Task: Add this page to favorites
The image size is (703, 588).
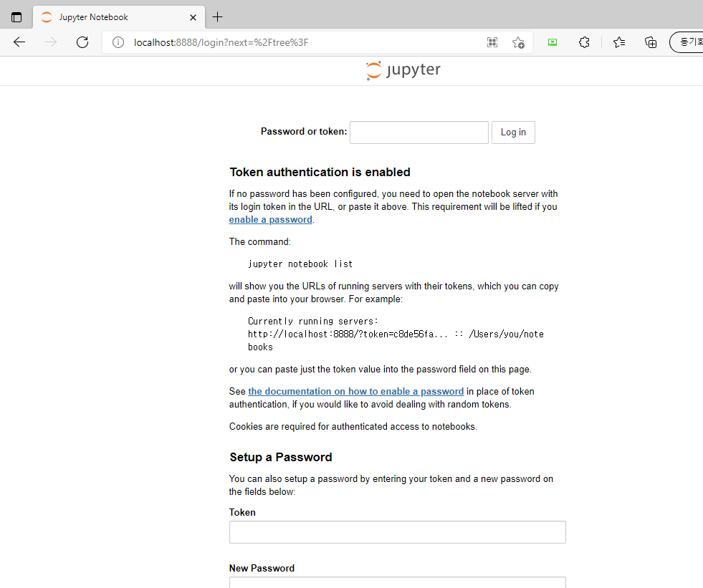Action: [518, 42]
